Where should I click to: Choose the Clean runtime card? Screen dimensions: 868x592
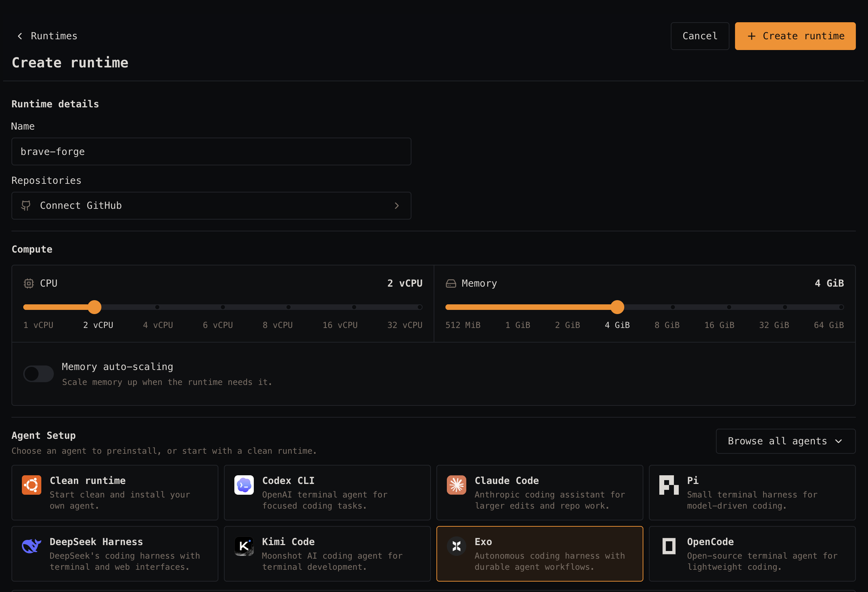(115, 492)
